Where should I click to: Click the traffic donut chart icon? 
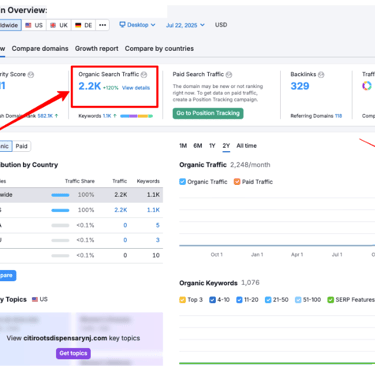pyautogui.click(x=367, y=86)
